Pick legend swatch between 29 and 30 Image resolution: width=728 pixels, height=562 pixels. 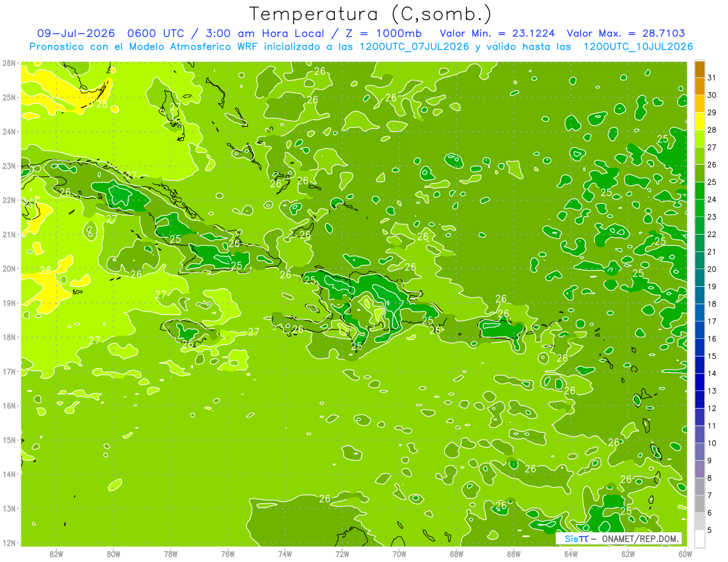699,104
